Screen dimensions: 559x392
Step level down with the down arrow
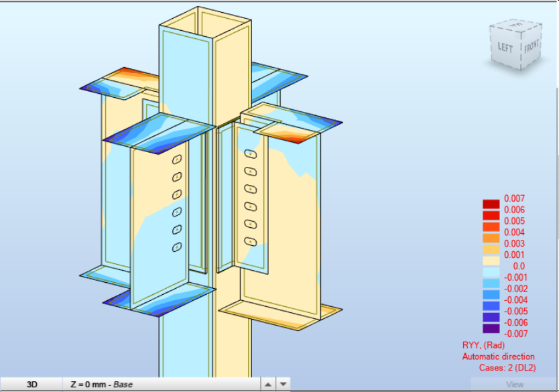point(284,385)
